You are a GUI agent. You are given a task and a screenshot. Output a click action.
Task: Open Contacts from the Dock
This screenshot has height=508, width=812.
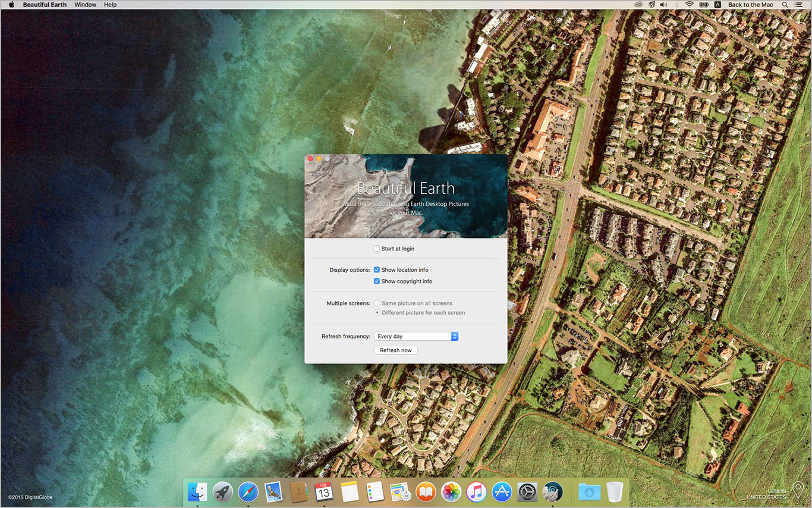[x=298, y=492]
